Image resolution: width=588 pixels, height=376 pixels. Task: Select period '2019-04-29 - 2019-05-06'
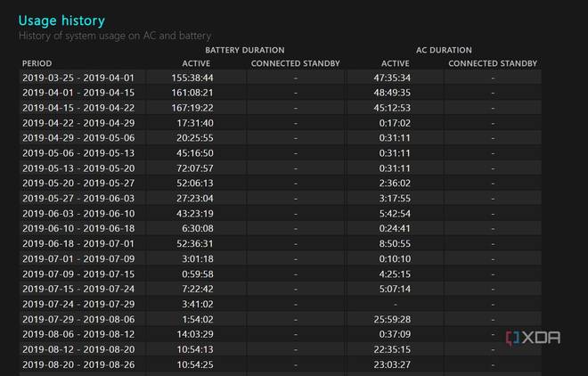78,138
